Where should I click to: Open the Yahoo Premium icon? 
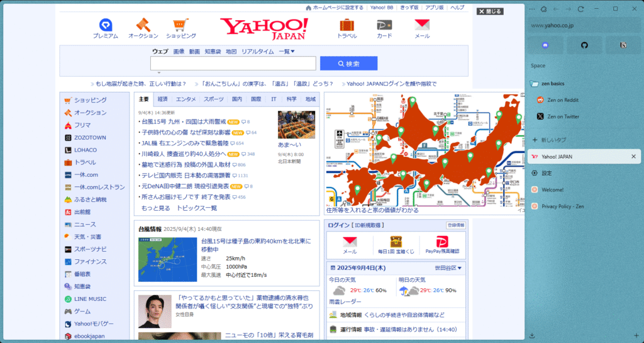point(106,25)
